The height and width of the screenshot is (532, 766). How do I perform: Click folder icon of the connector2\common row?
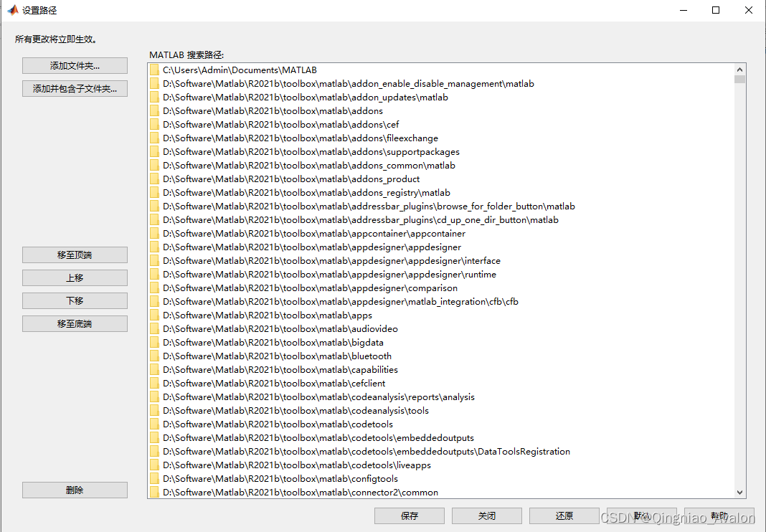154,492
